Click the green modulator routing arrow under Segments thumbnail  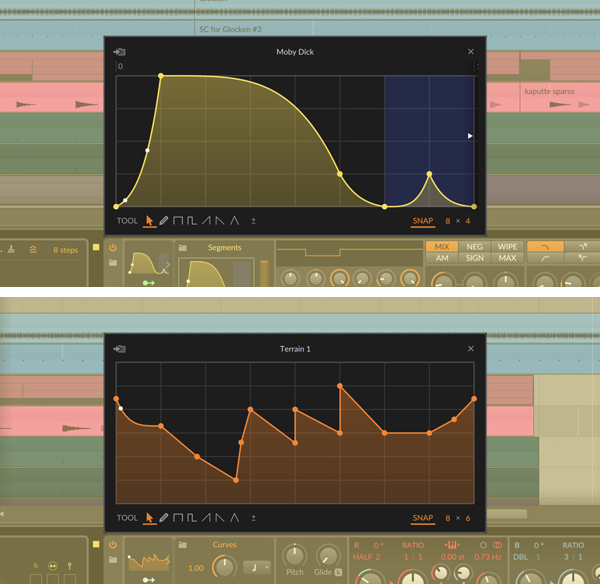coord(148,283)
